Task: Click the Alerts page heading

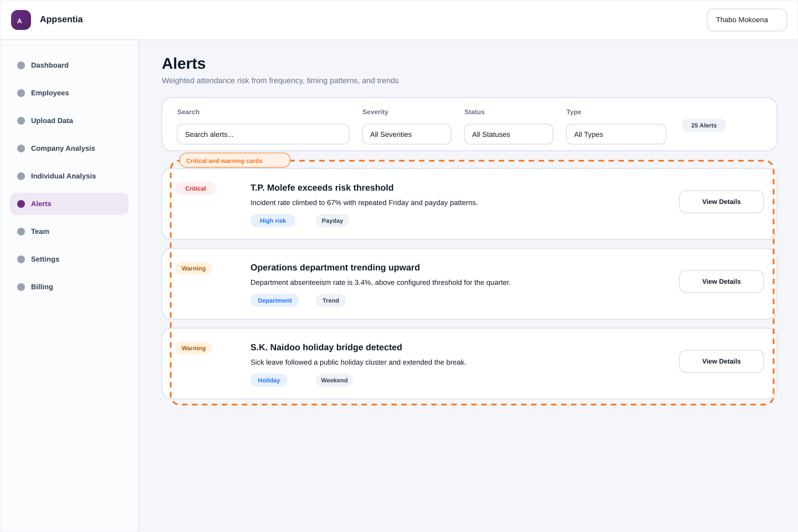Action: (183, 64)
